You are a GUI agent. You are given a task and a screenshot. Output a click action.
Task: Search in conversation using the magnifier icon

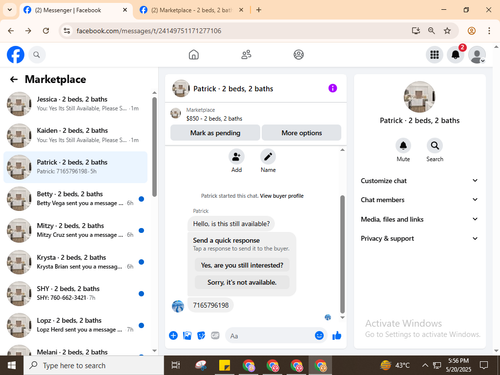(x=435, y=146)
